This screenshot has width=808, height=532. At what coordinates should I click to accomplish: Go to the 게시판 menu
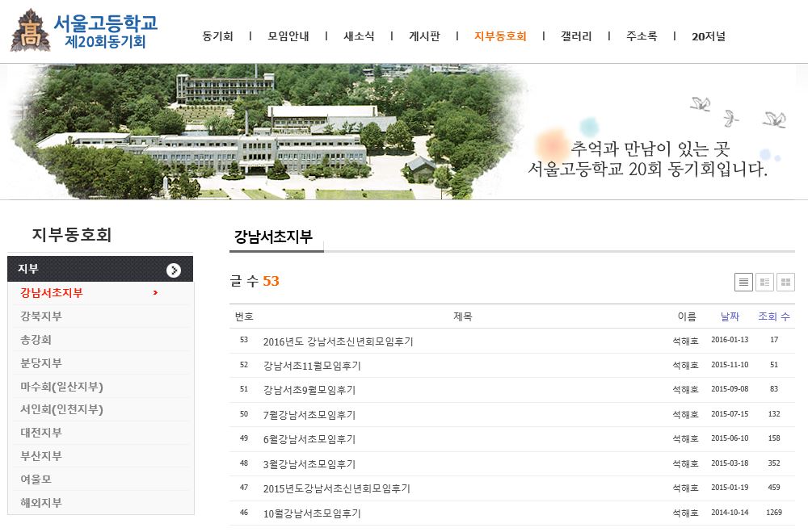(424, 36)
